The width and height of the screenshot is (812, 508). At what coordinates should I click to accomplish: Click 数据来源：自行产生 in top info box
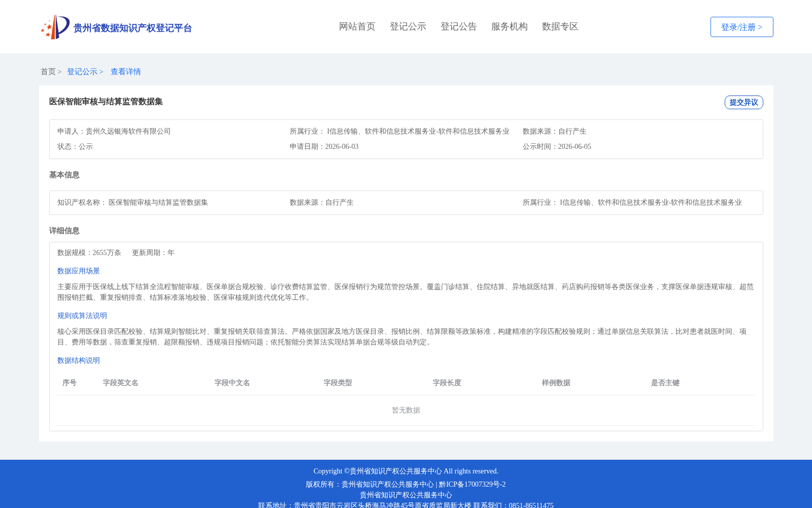(x=555, y=131)
